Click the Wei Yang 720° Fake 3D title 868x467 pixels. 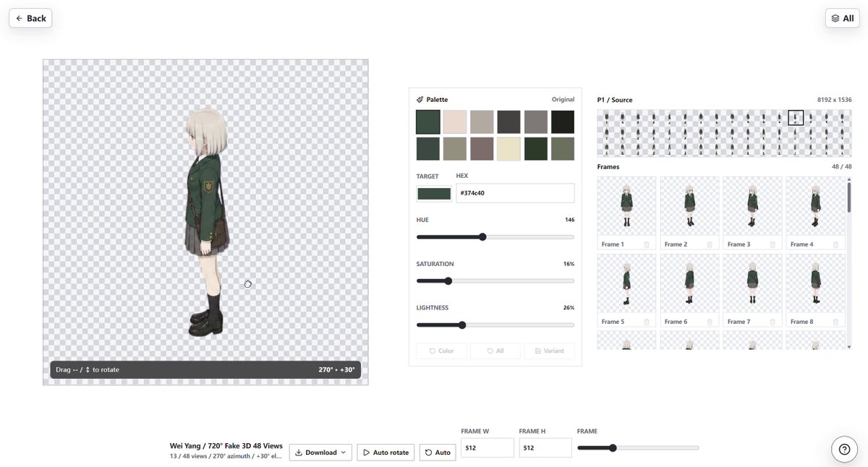(x=226, y=446)
